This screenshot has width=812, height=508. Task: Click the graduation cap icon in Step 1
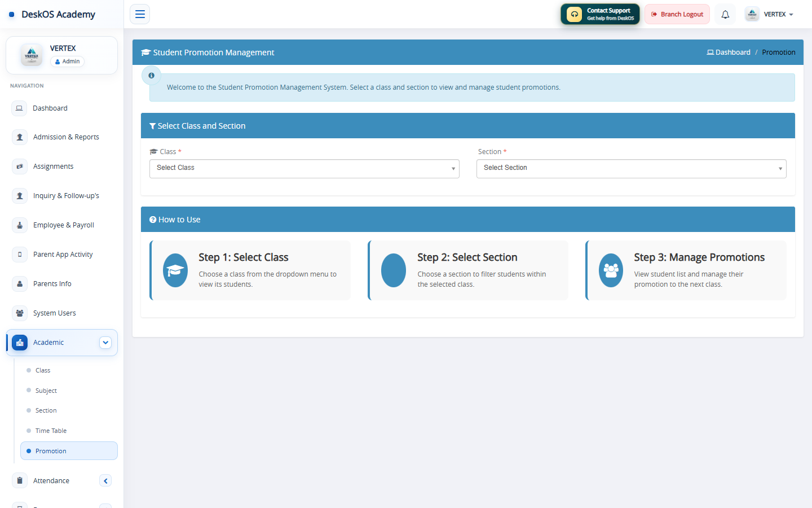tap(175, 270)
